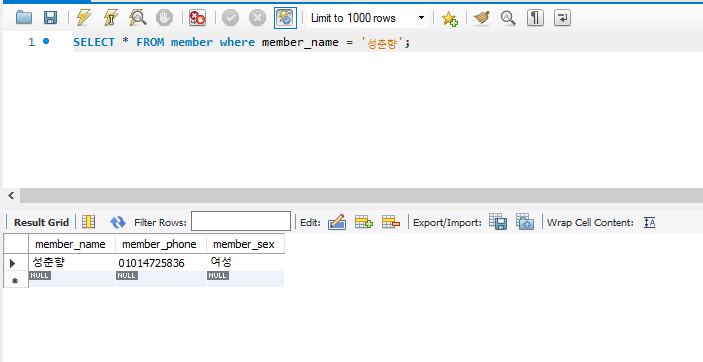Image resolution: width=703 pixels, height=362 pixels.
Task: Sort by member_sex column header
Action: click(245, 244)
